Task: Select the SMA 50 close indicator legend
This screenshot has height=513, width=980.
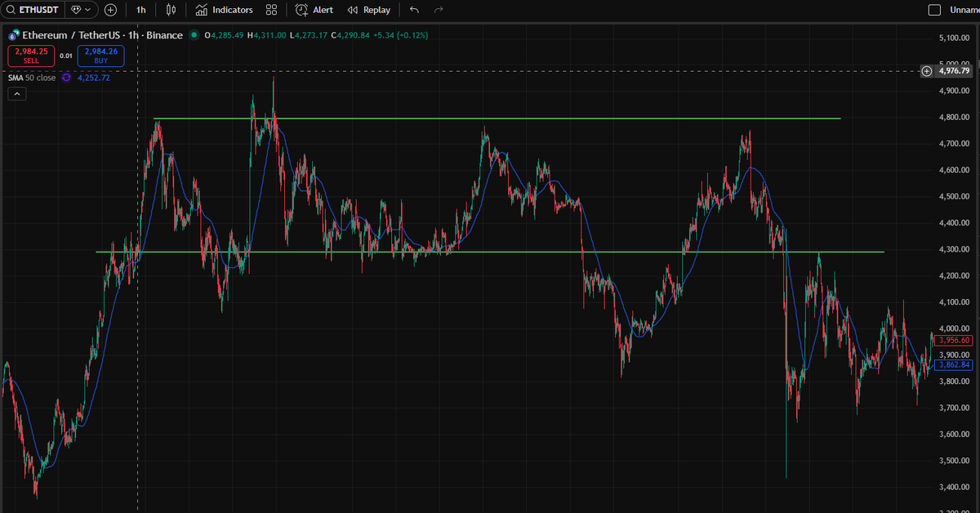Action: point(32,78)
